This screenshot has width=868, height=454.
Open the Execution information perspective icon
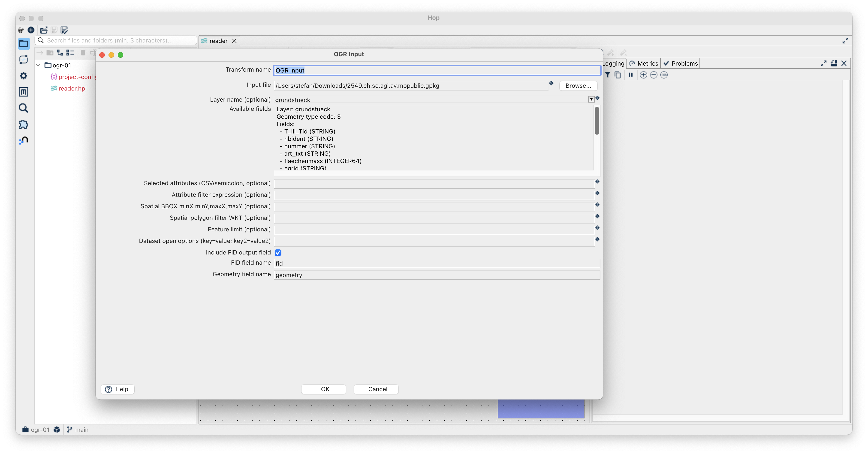(23, 60)
